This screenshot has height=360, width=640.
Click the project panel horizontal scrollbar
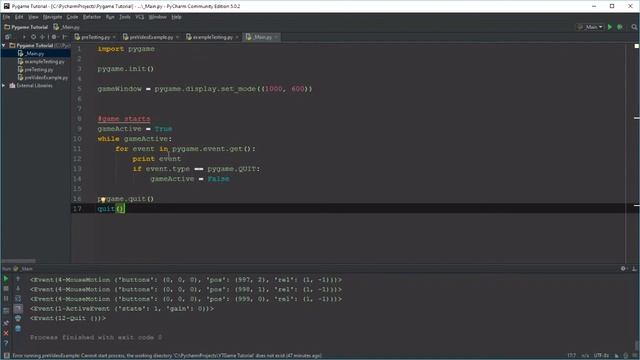pos(18,261)
